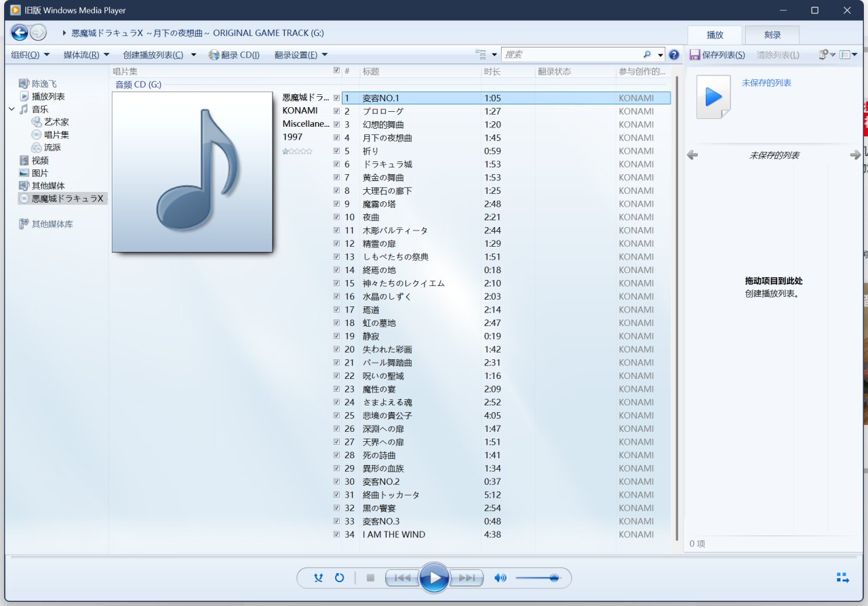
Task: Uncheck track 14 終焉の地
Action: pos(336,270)
